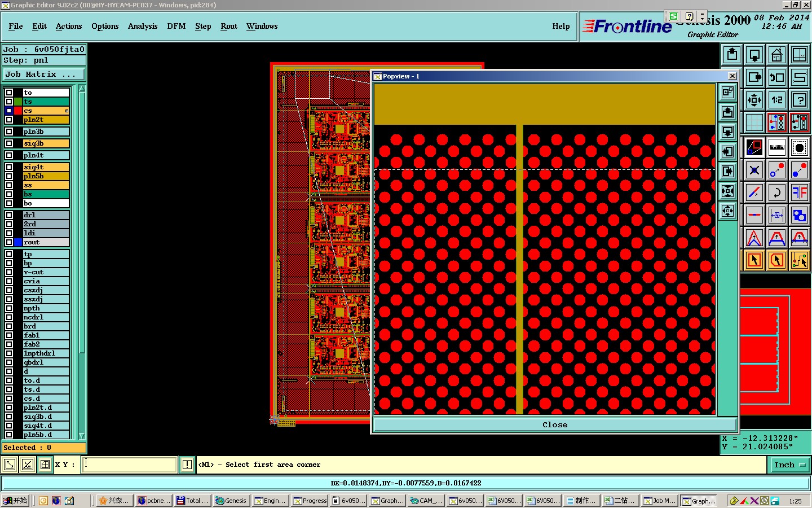
Task: Click the angle snap icon in bottom bar
Action: click(27, 465)
